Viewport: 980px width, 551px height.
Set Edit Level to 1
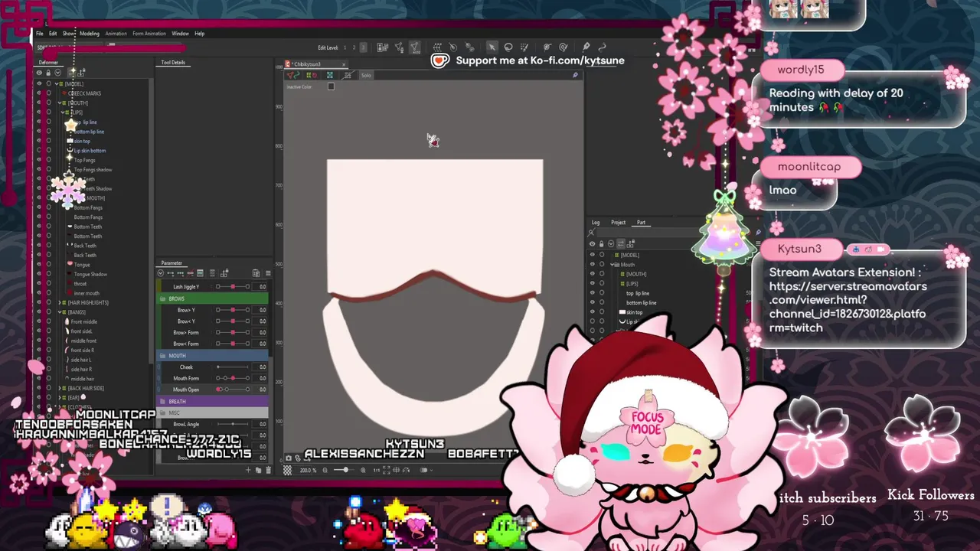coord(345,47)
